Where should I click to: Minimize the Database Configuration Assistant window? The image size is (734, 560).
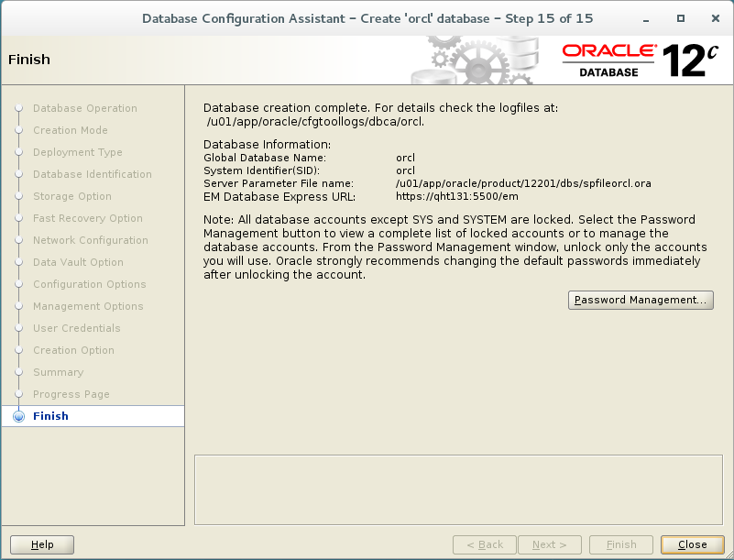(x=646, y=18)
